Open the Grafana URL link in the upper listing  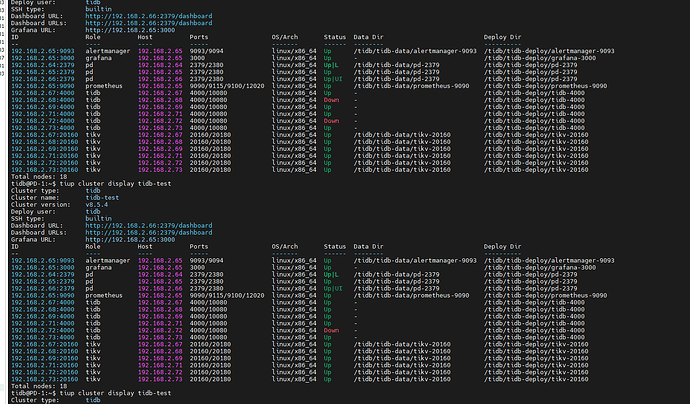pyautogui.click(x=130, y=30)
